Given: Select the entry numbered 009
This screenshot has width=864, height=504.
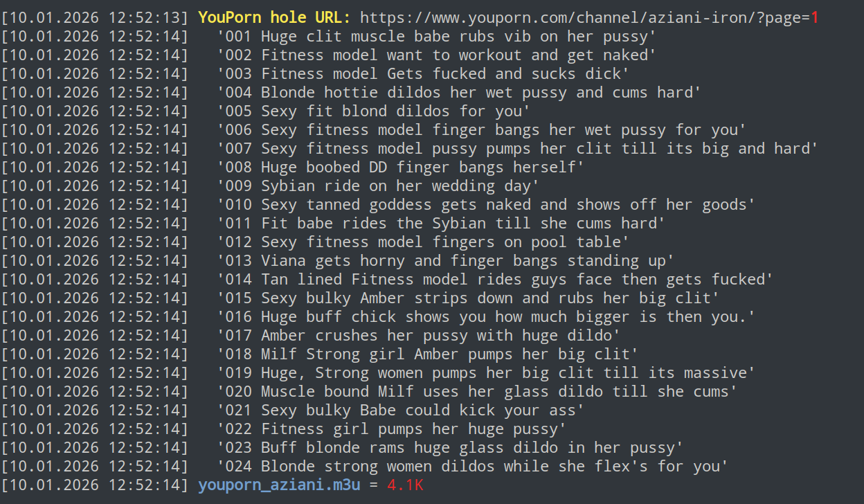Looking at the screenshot, I should click(x=378, y=186).
